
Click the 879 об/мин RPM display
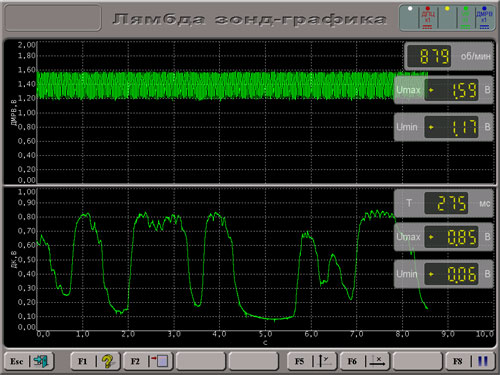point(449,56)
